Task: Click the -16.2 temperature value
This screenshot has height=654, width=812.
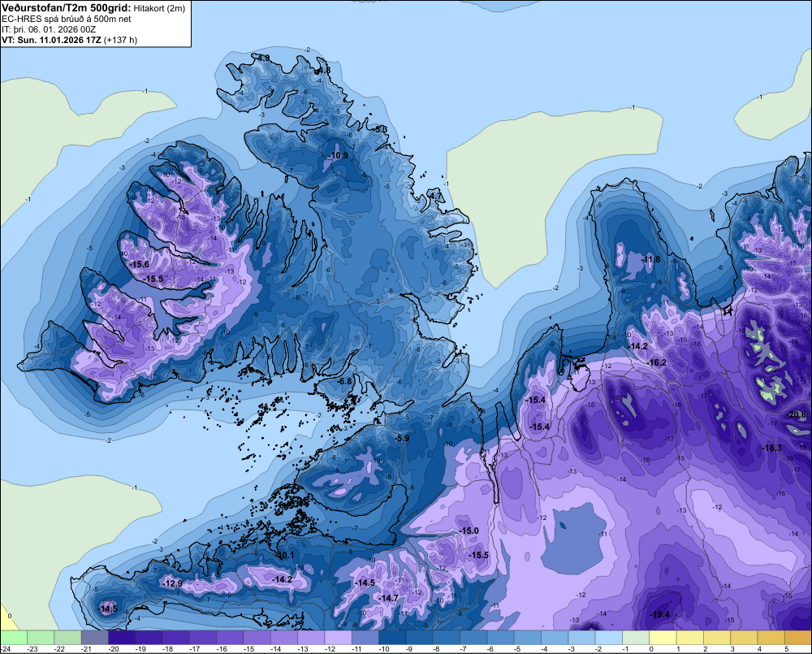Action: click(657, 362)
